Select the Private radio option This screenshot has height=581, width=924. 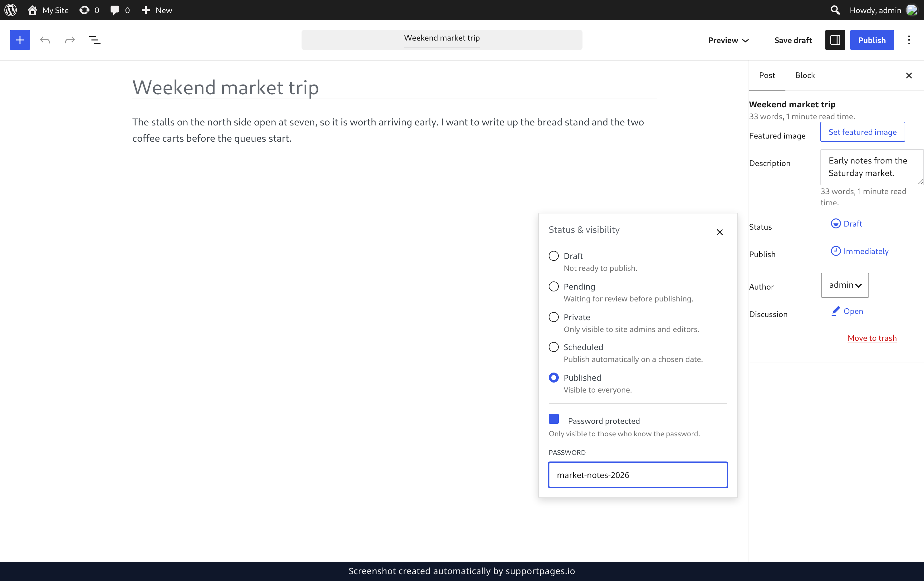tap(554, 317)
